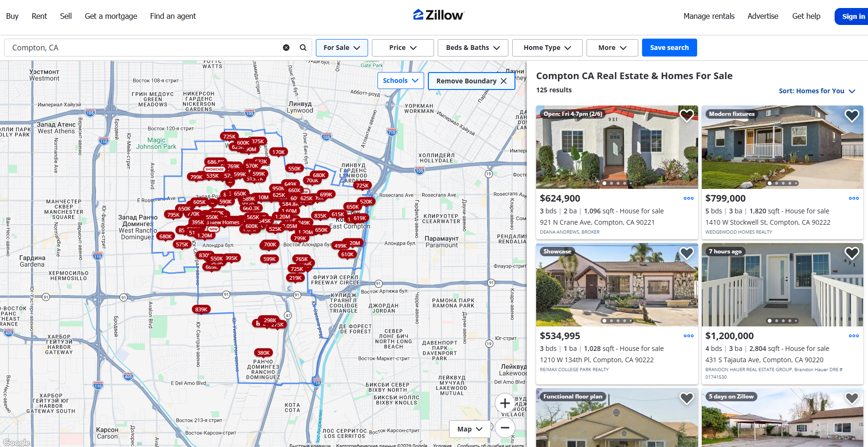Click the 170K map price marker
This screenshot has height=447, width=868.
click(279, 152)
